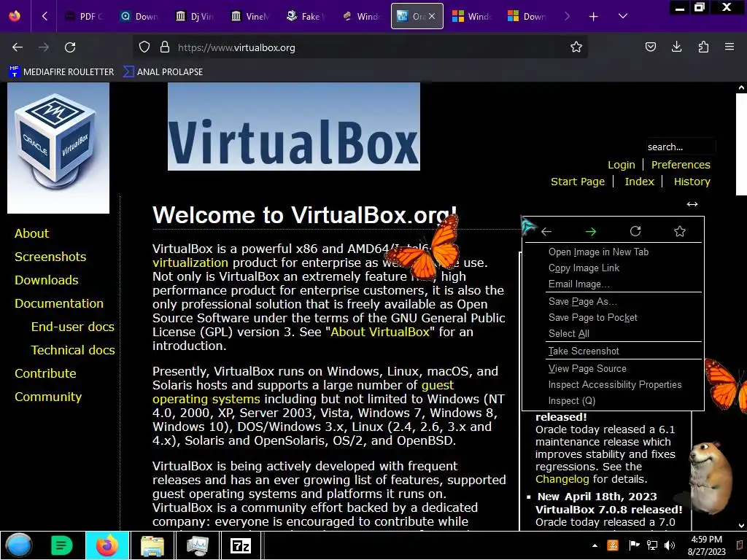Open 7-Zip from the taskbar
The height and width of the screenshot is (560, 747).
[x=241, y=545]
